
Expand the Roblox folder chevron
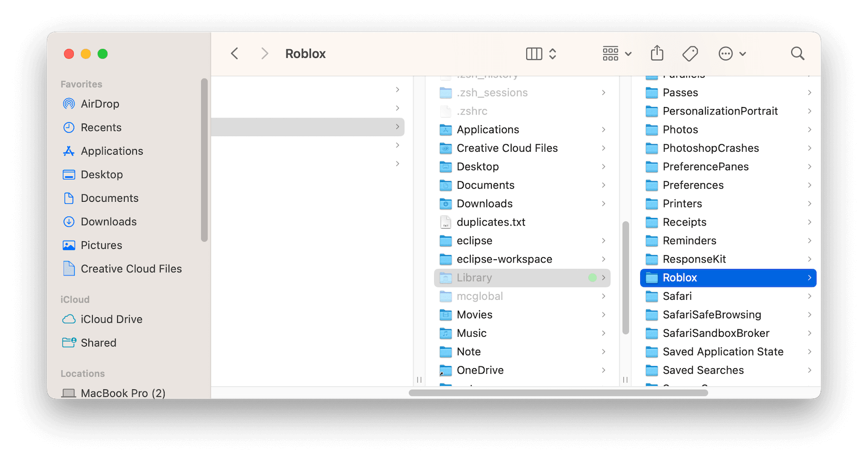[x=809, y=278]
